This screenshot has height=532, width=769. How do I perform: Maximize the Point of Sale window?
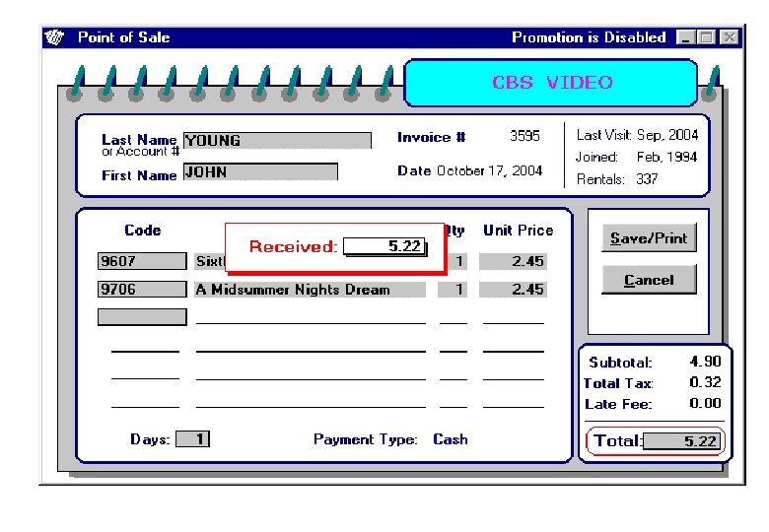[706, 37]
